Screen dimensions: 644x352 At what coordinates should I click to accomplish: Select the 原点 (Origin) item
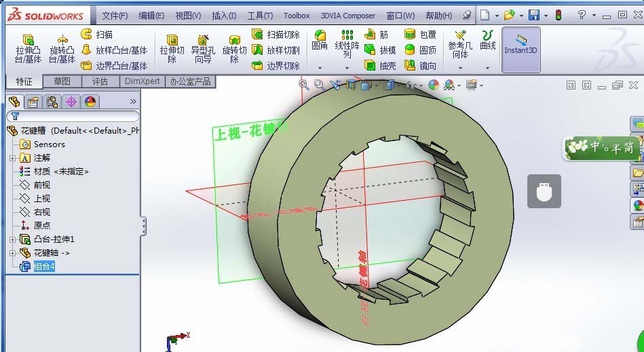click(35, 226)
